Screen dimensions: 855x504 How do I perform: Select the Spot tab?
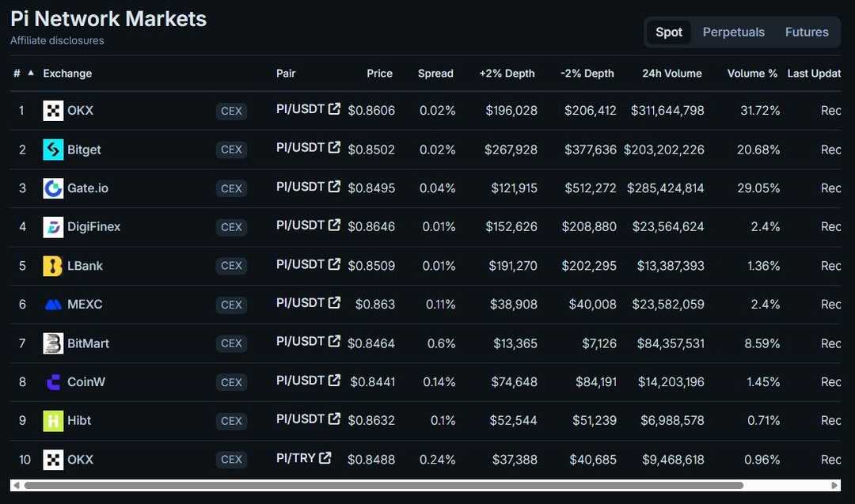[669, 32]
